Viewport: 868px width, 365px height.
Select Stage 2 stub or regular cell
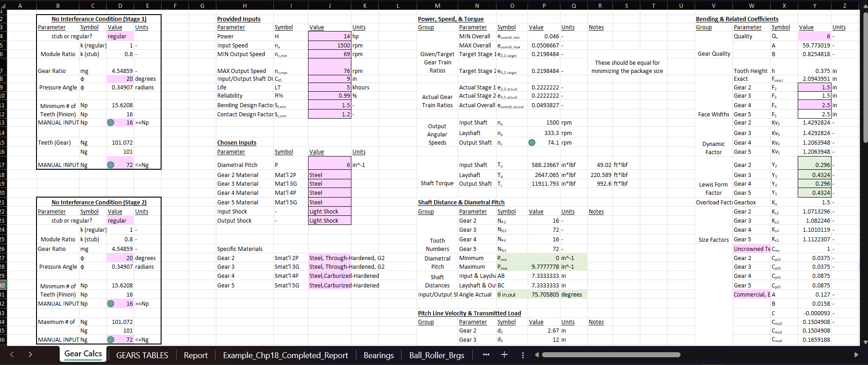click(x=120, y=220)
